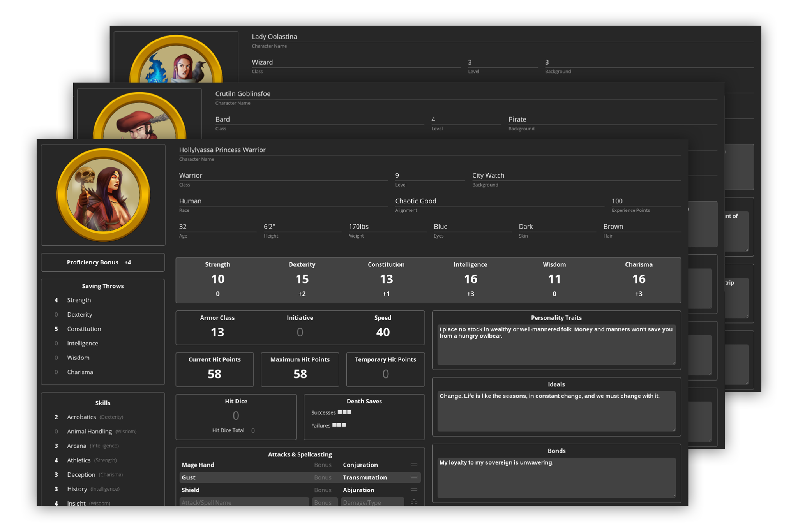Check the third death save Failure box
The width and height of the screenshot is (798, 532).
coord(344,425)
